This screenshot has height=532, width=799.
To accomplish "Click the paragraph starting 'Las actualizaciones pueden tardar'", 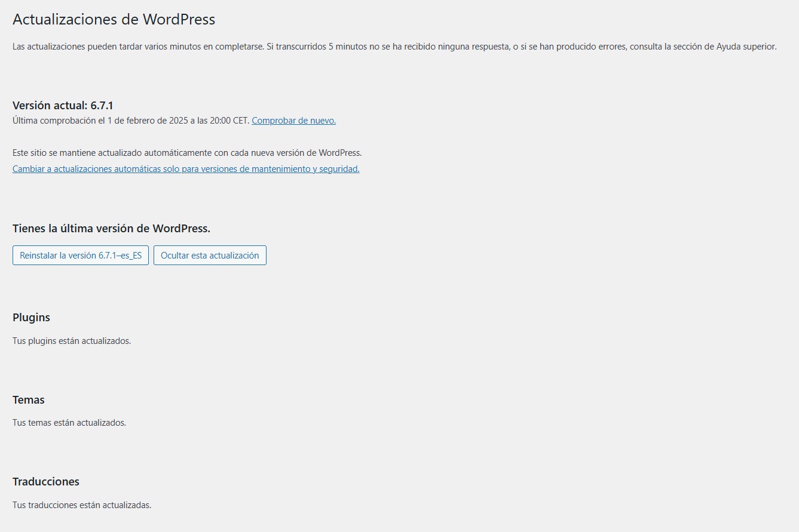I will (394, 47).
